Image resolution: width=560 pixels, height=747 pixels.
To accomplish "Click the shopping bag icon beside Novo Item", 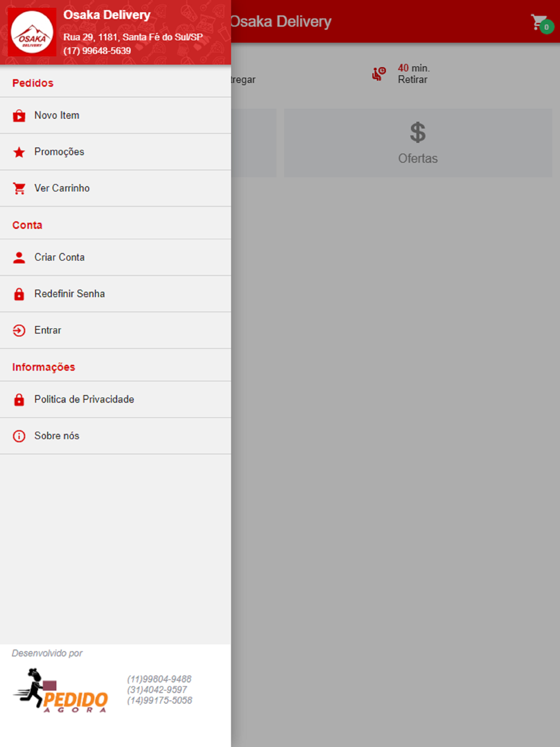I will [19, 116].
